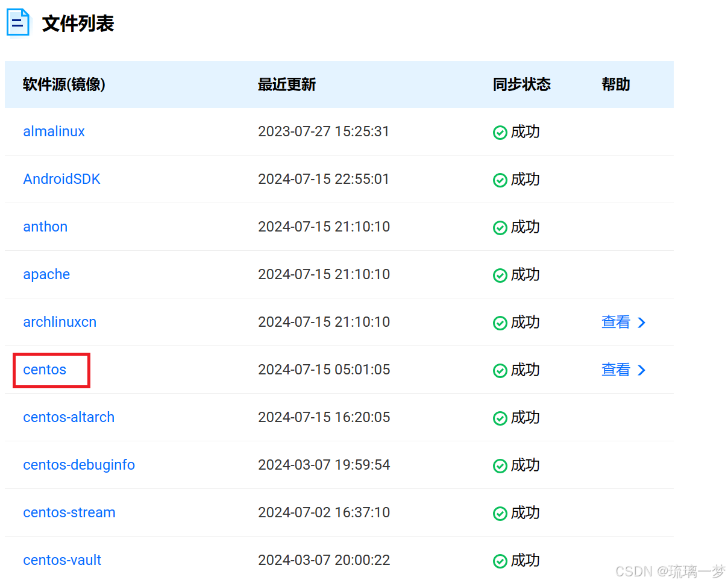Click the file list document icon
Screen dimensions: 728x583
pyautogui.click(x=17, y=23)
